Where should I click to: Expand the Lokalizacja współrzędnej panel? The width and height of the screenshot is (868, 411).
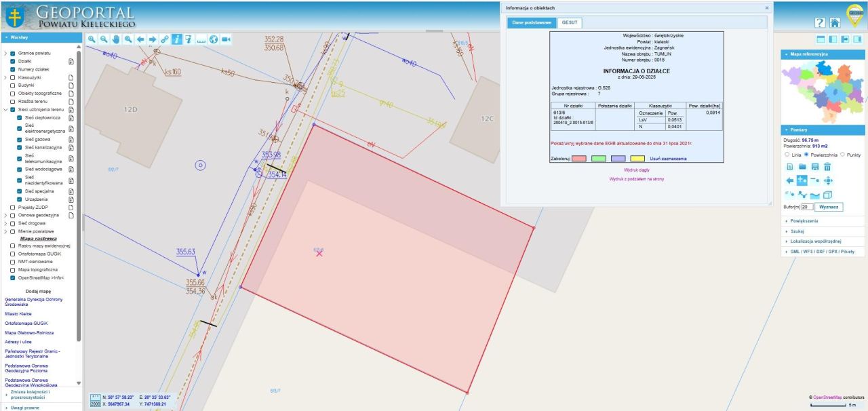click(x=823, y=241)
